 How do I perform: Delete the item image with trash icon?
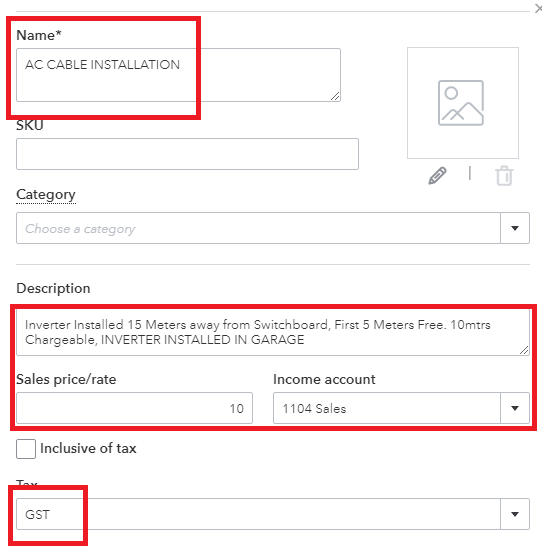[504, 175]
